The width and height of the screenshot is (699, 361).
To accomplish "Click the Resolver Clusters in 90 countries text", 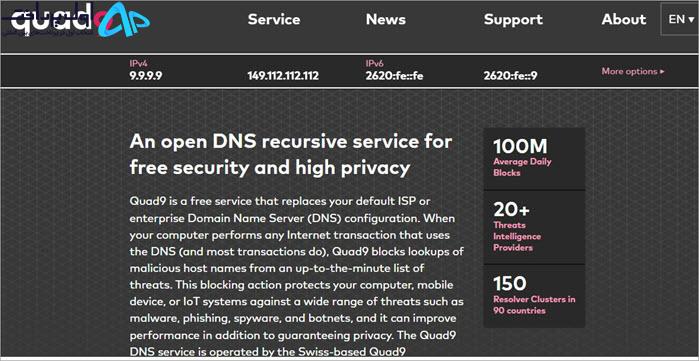I will click(534, 305).
